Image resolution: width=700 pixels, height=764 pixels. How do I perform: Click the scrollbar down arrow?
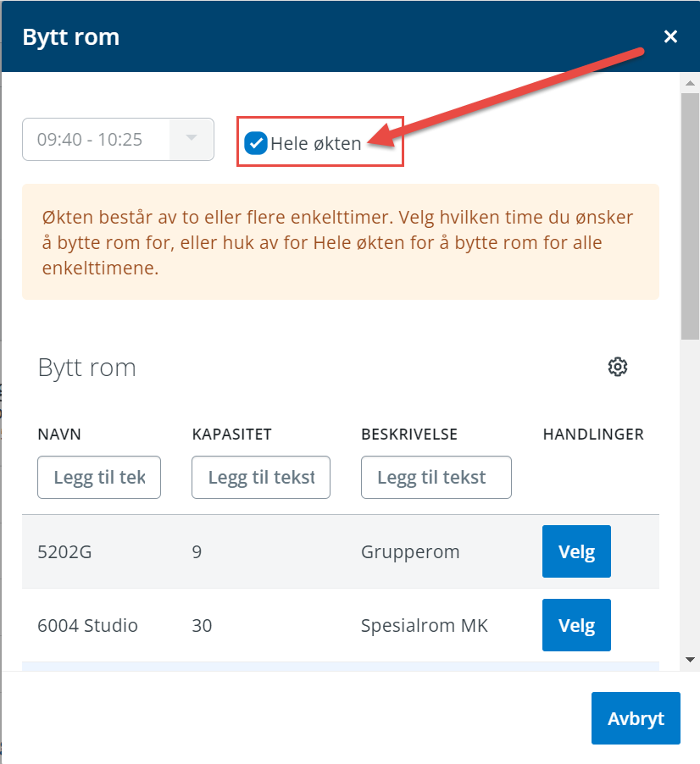[691, 659]
